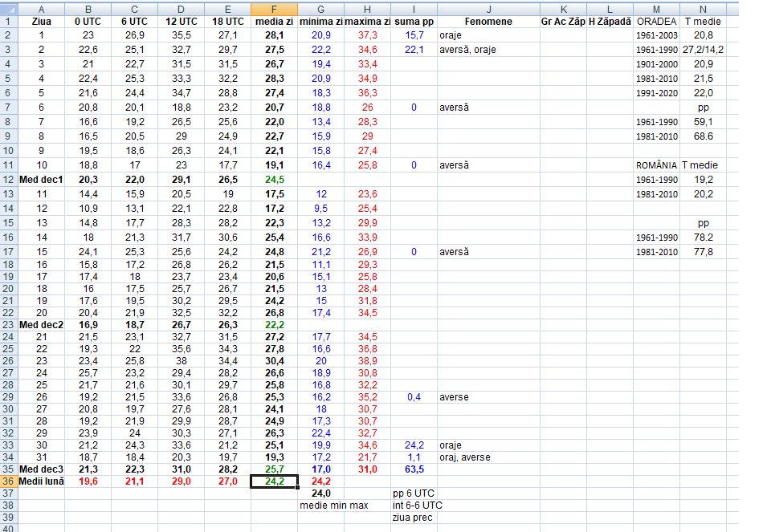The height and width of the screenshot is (532, 771).
Task: Click the 'ROMÂNIA' cell
Action: [x=656, y=165]
